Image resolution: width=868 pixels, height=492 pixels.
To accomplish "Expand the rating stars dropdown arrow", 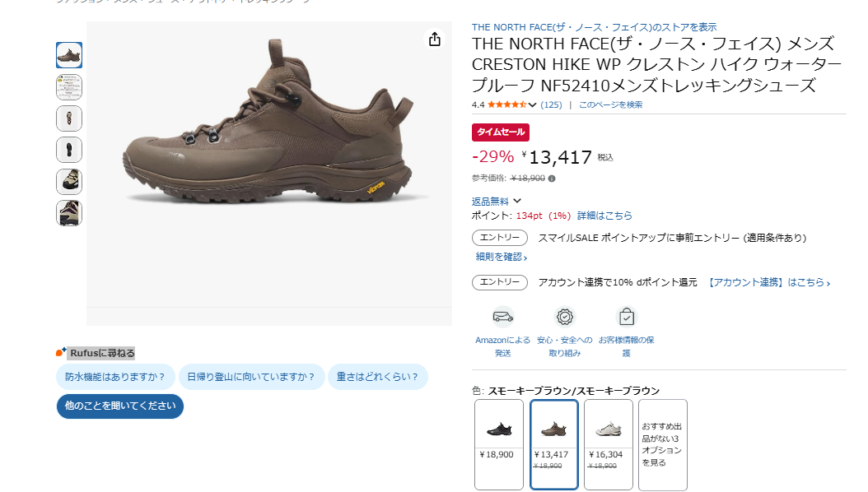I will click(x=533, y=104).
